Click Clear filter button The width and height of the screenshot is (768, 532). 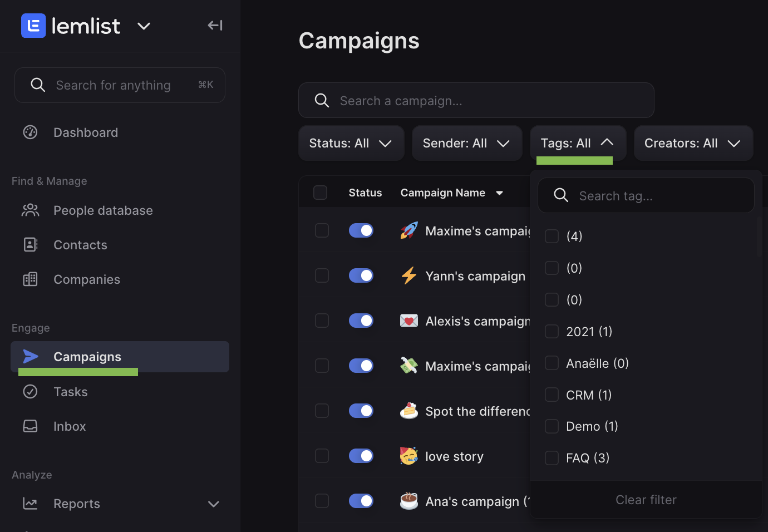(646, 500)
